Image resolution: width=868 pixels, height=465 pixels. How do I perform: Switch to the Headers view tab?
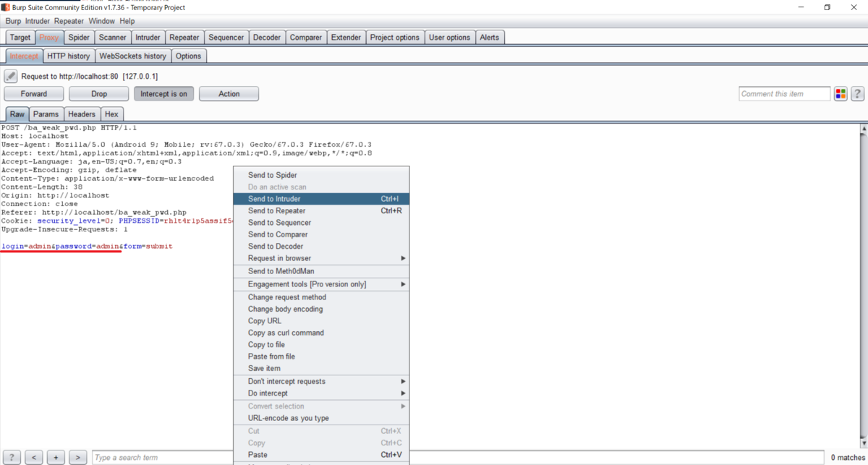click(82, 114)
